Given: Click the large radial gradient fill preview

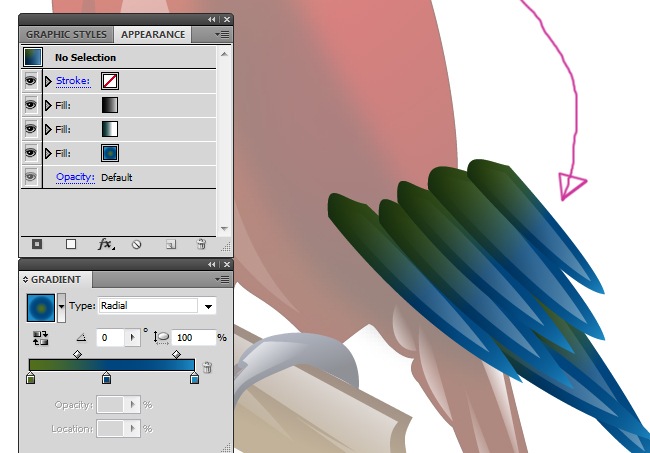Looking at the screenshot, I should [41, 308].
